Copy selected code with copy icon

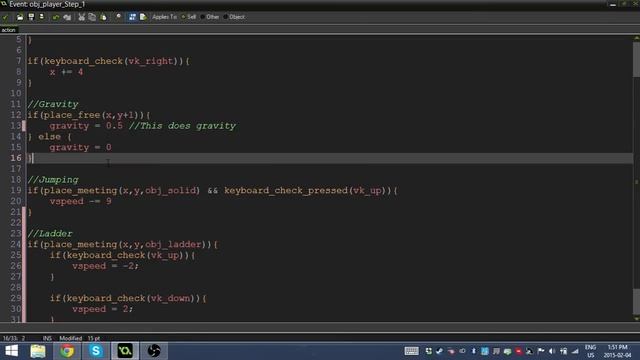coord(92,17)
